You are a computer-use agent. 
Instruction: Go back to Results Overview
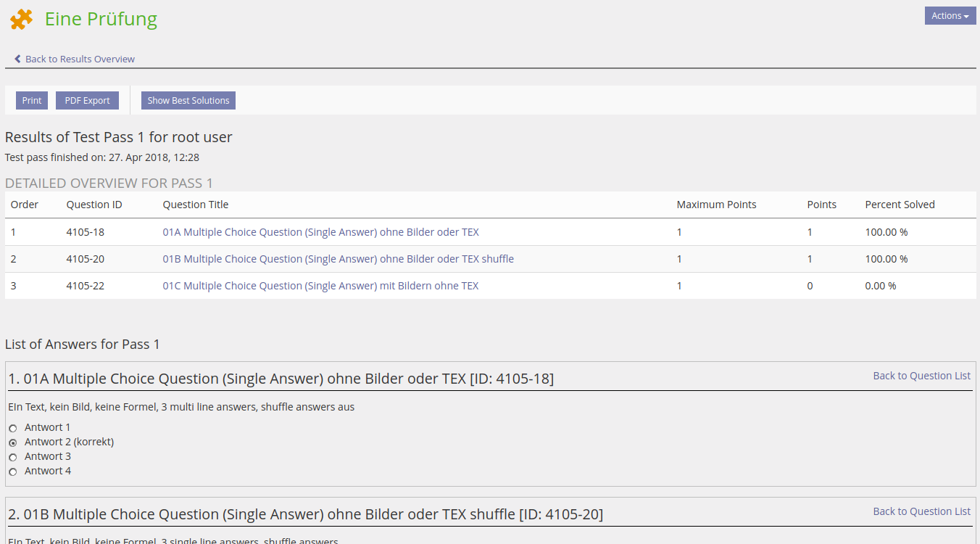pos(80,59)
